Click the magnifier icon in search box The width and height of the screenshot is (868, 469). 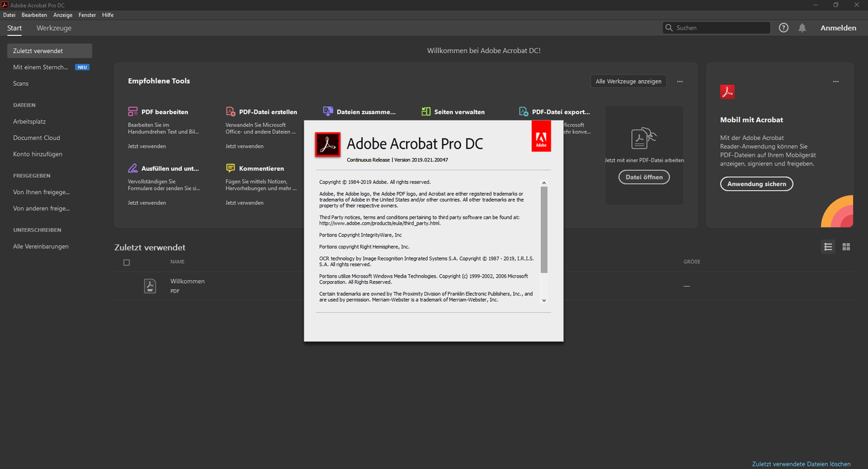[x=669, y=28]
